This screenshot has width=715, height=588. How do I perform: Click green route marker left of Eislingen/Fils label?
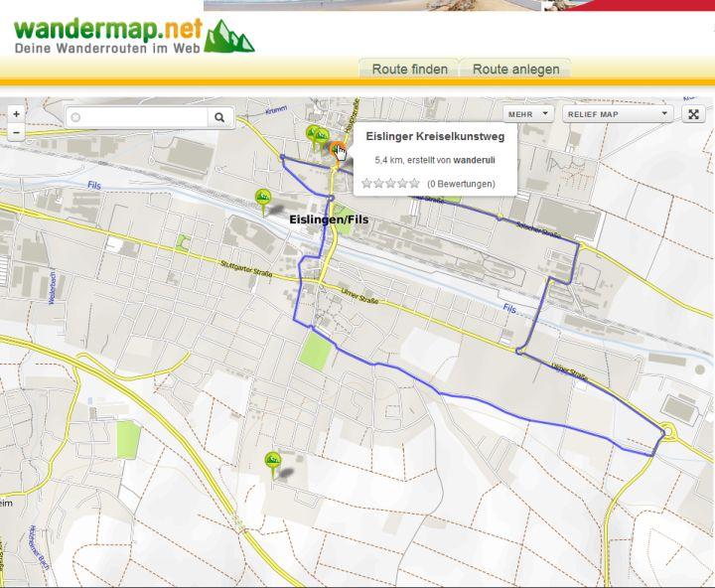(x=263, y=199)
